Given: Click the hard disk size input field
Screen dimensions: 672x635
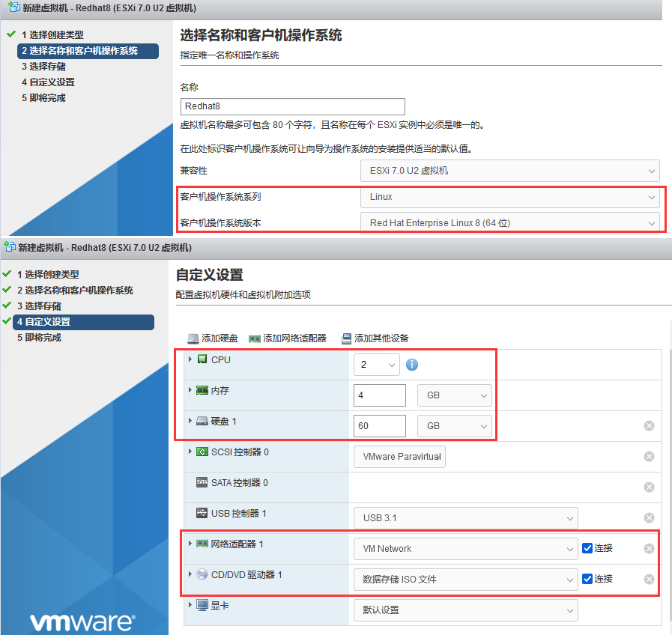Looking at the screenshot, I should click(380, 426).
